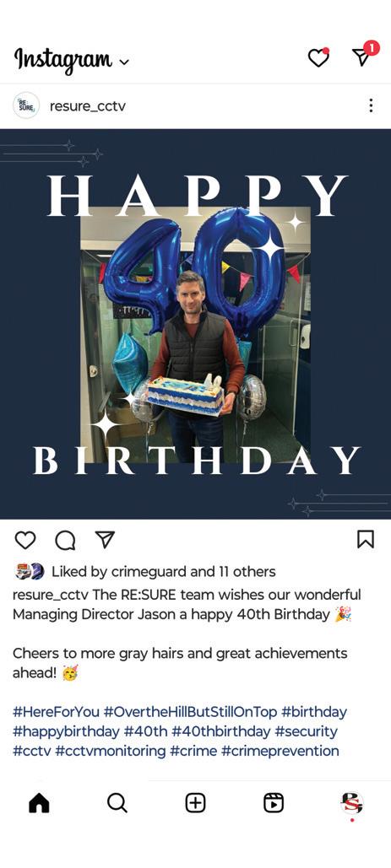This screenshot has height=868, width=391.
Task: Open the three-dot post options menu
Action: click(x=371, y=105)
